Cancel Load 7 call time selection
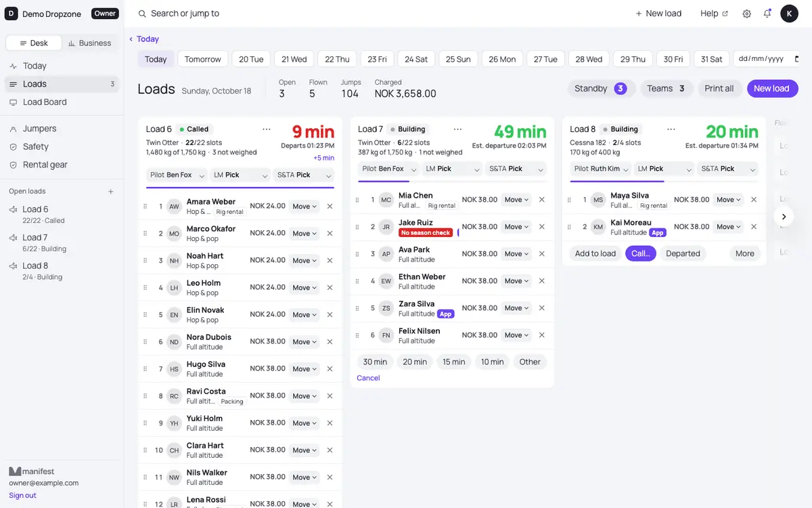This screenshot has height=508, width=812. pos(368,378)
